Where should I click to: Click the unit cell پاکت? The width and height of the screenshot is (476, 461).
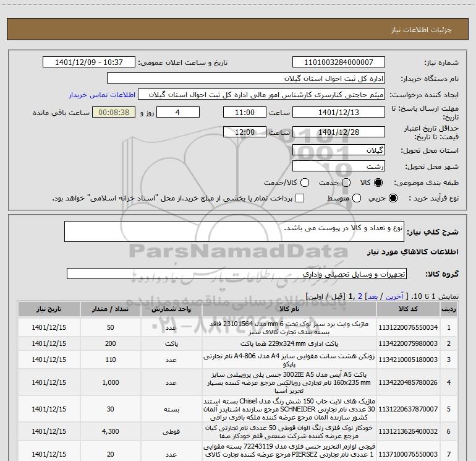click(171, 343)
